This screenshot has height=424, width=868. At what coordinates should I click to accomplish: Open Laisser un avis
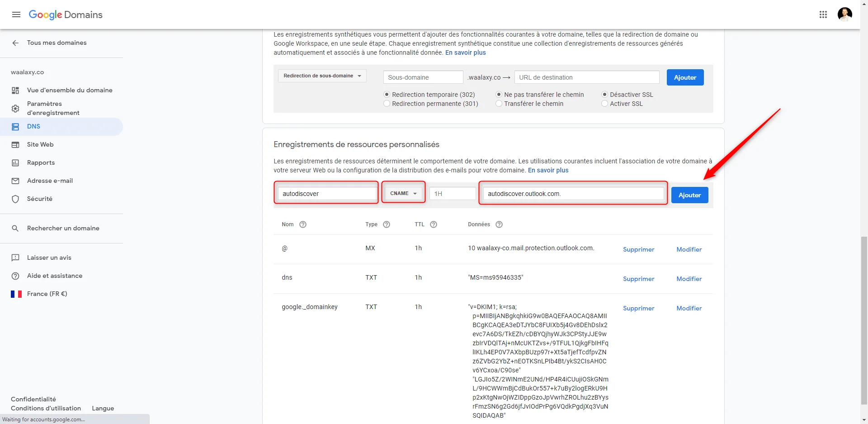(49, 258)
